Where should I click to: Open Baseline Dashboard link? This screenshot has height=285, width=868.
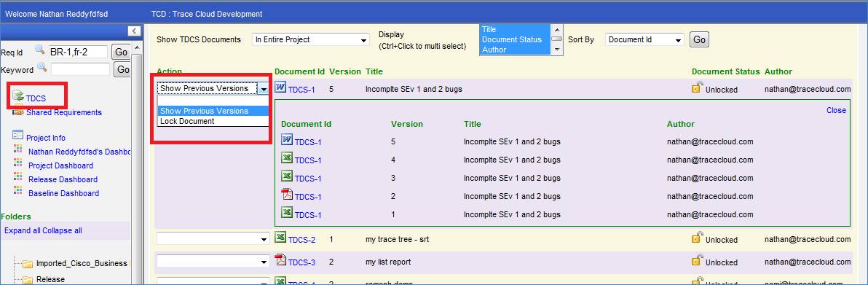click(x=63, y=193)
